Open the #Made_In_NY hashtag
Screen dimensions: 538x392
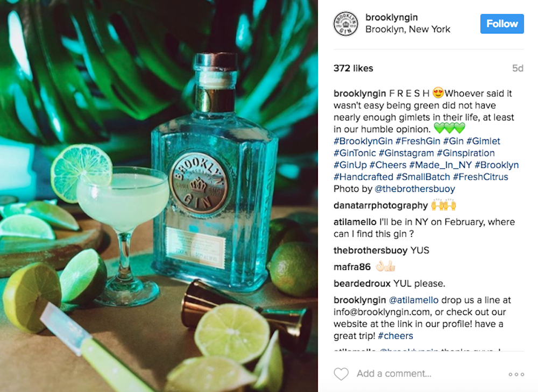[440, 165]
